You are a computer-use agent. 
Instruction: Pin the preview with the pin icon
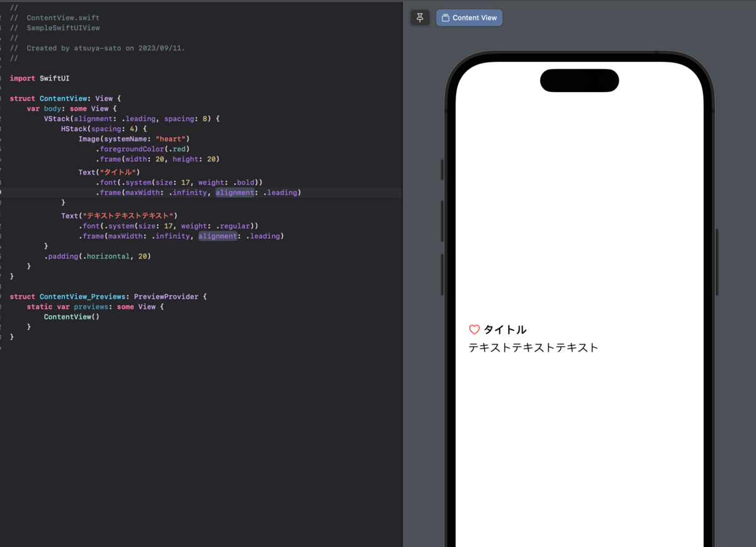(x=420, y=18)
